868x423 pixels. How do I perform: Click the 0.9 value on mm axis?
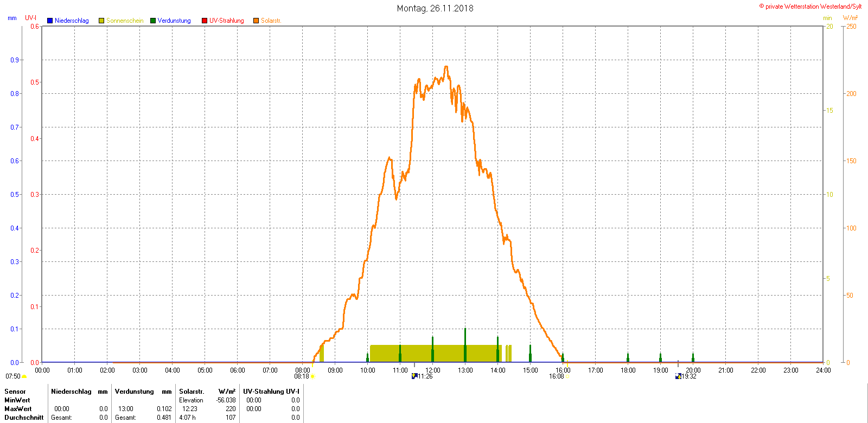tap(15, 60)
